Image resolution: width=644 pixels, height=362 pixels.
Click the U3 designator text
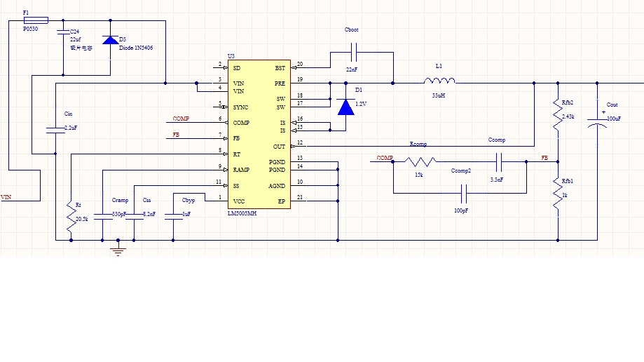tap(231, 56)
